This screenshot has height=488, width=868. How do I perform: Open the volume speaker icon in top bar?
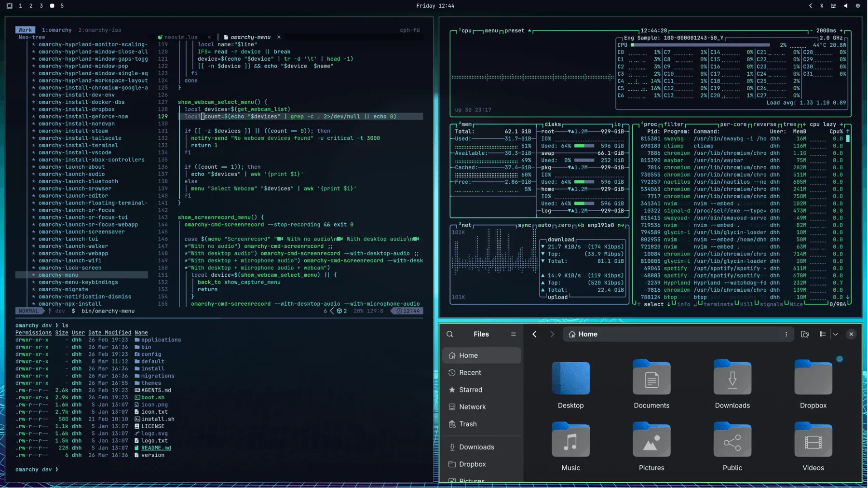point(845,6)
